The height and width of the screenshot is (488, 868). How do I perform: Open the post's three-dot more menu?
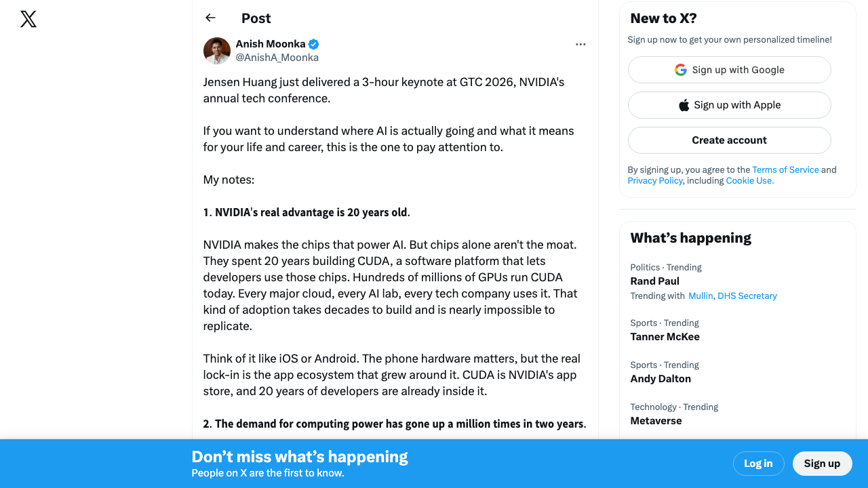click(580, 44)
